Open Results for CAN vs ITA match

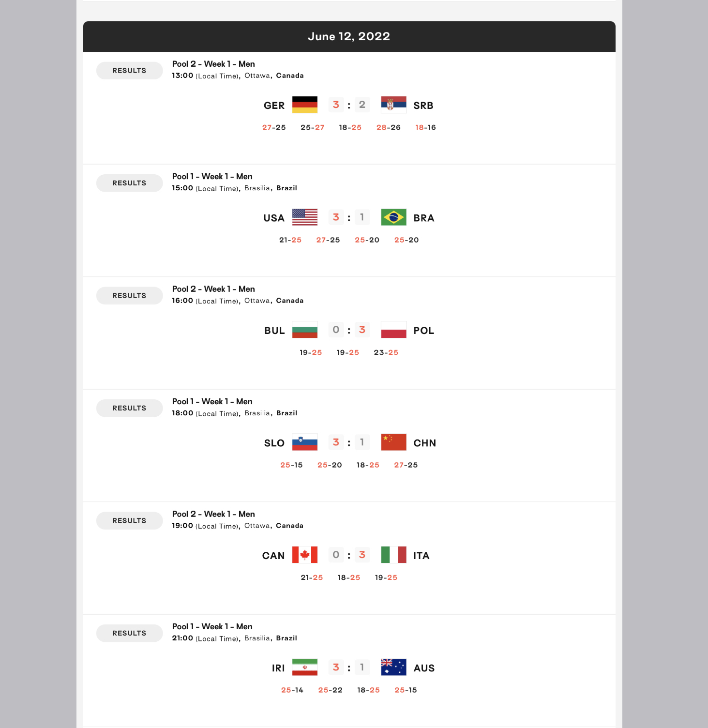[130, 521]
